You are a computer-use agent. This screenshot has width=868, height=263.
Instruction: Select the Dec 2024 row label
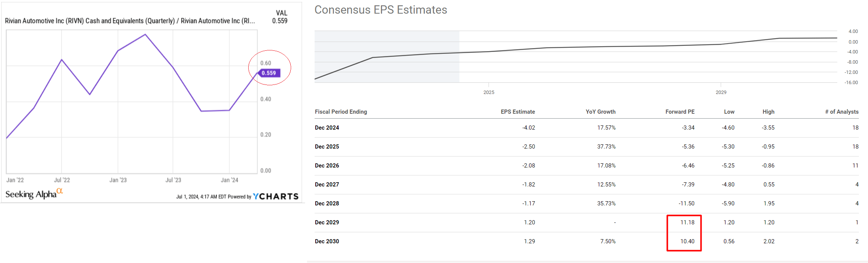(x=327, y=128)
